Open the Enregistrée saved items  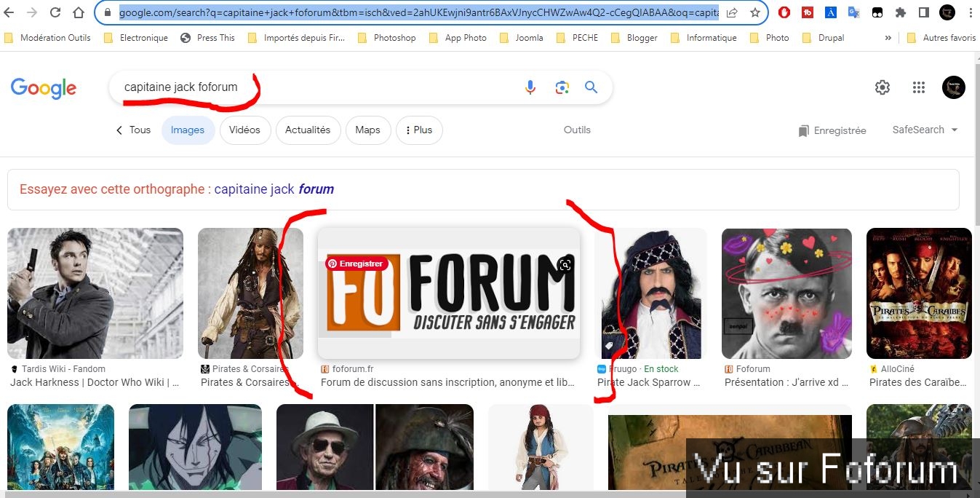[x=832, y=131]
